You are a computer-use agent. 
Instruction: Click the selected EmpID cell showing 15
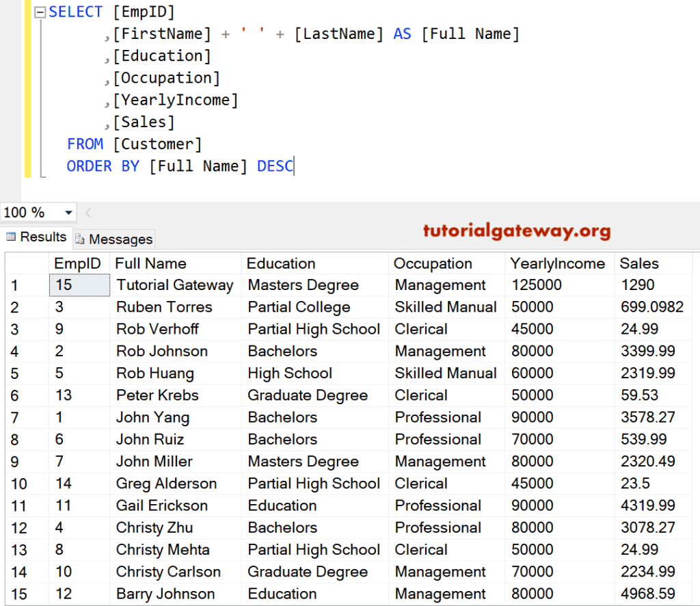point(79,285)
